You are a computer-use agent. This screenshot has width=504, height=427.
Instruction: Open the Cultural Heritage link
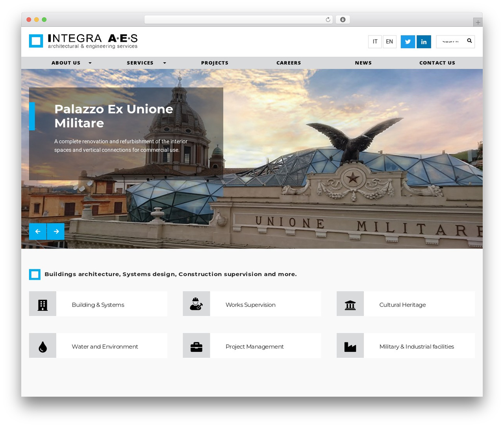(402, 304)
